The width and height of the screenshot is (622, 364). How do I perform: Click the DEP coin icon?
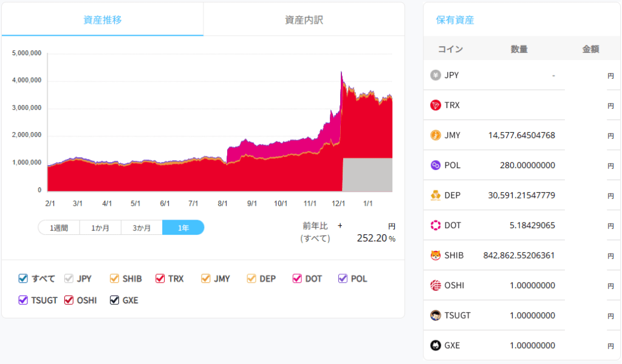click(x=436, y=195)
